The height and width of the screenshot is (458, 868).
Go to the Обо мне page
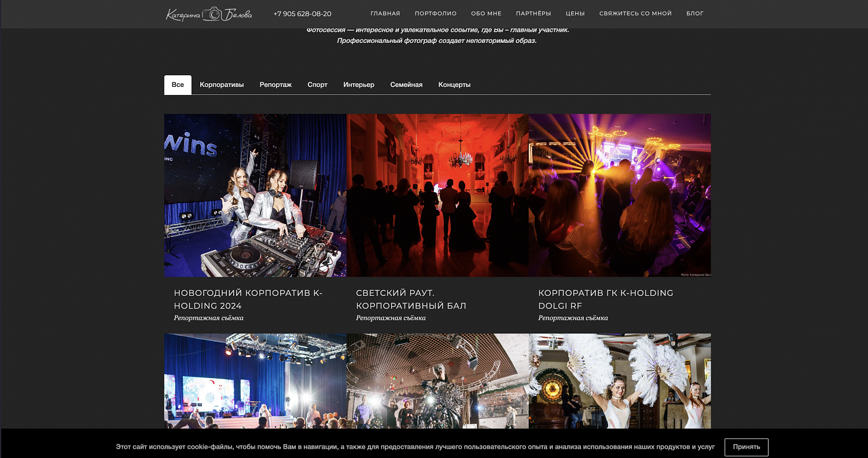pos(486,13)
